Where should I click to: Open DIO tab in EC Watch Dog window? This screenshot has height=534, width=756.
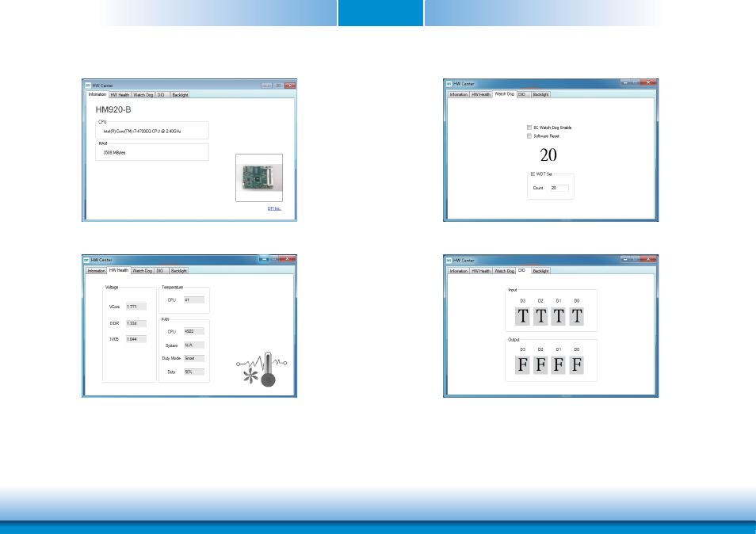click(x=523, y=94)
